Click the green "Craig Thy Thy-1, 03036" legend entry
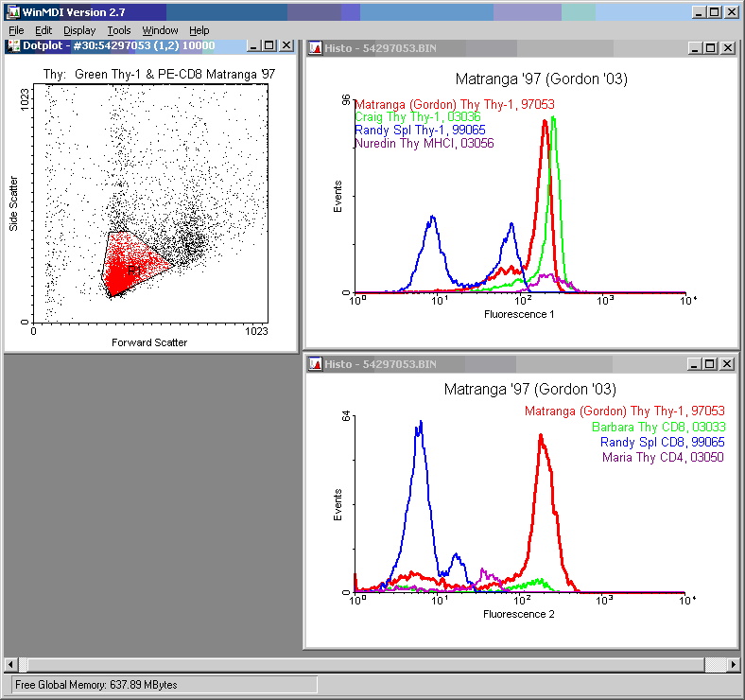 tap(417, 117)
